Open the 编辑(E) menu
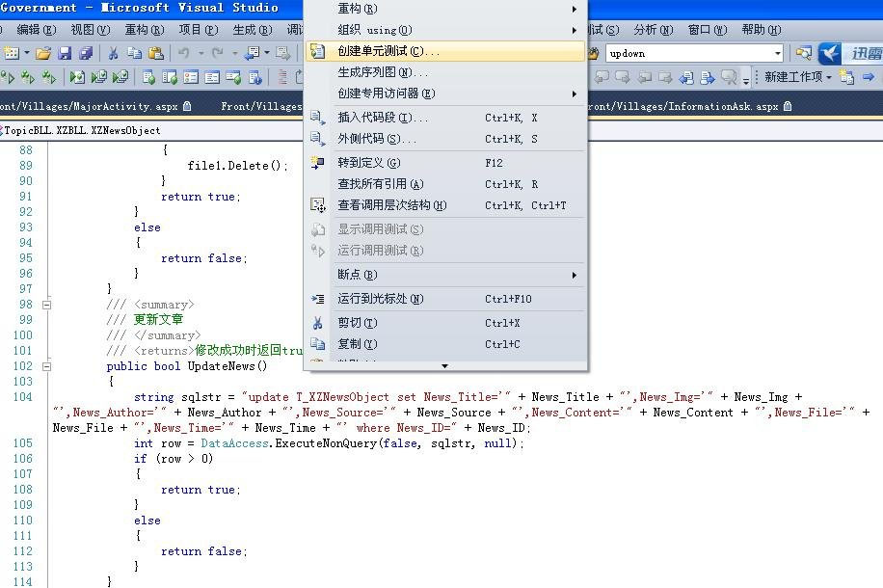Viewport: 883px width, 588px height. tap(37, 29)
